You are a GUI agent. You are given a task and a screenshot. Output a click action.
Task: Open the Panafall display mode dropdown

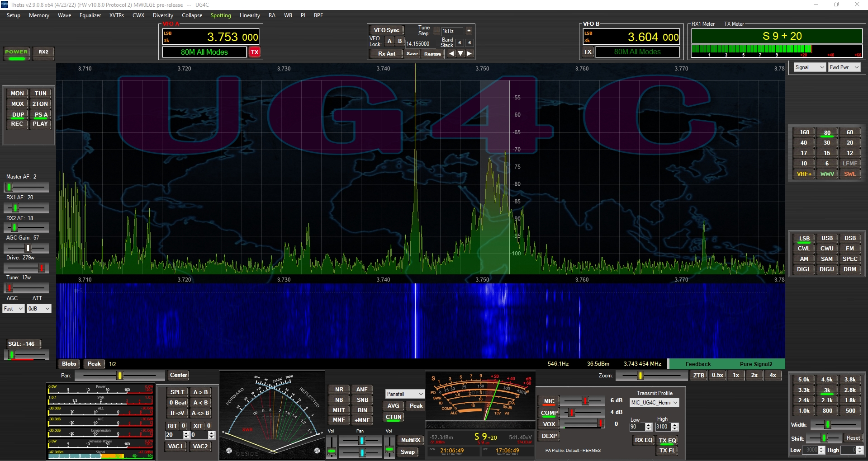[405, 394]
